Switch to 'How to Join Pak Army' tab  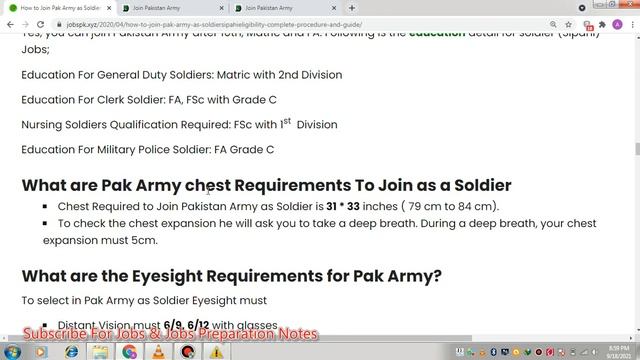[x=60, y=8]
